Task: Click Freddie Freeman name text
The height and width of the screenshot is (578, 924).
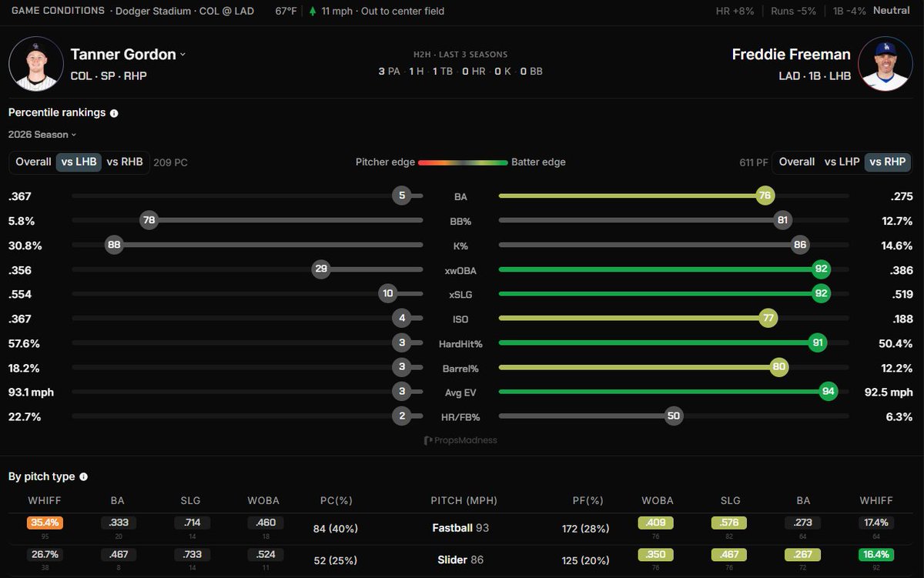Action: pos(792,55)
